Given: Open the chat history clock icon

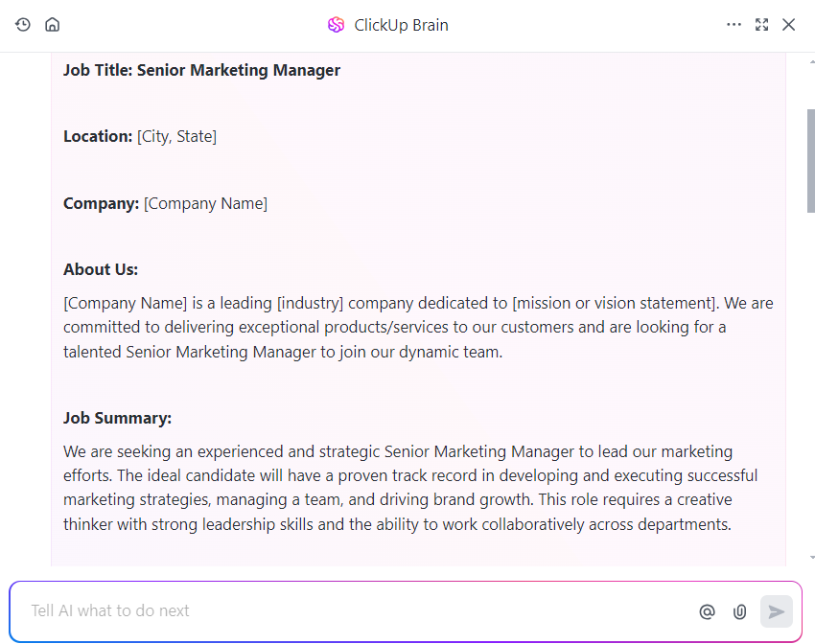Looking at the screenshot, I should click(22, 24).
